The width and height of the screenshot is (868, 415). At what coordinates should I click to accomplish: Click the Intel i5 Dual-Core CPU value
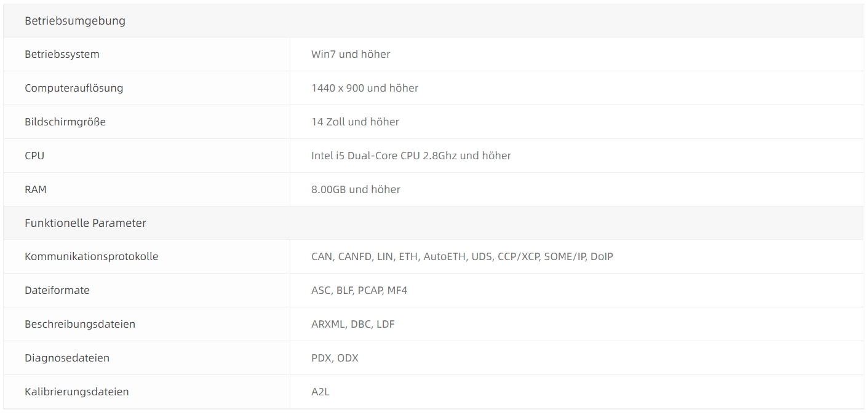(x=411, y=156)
